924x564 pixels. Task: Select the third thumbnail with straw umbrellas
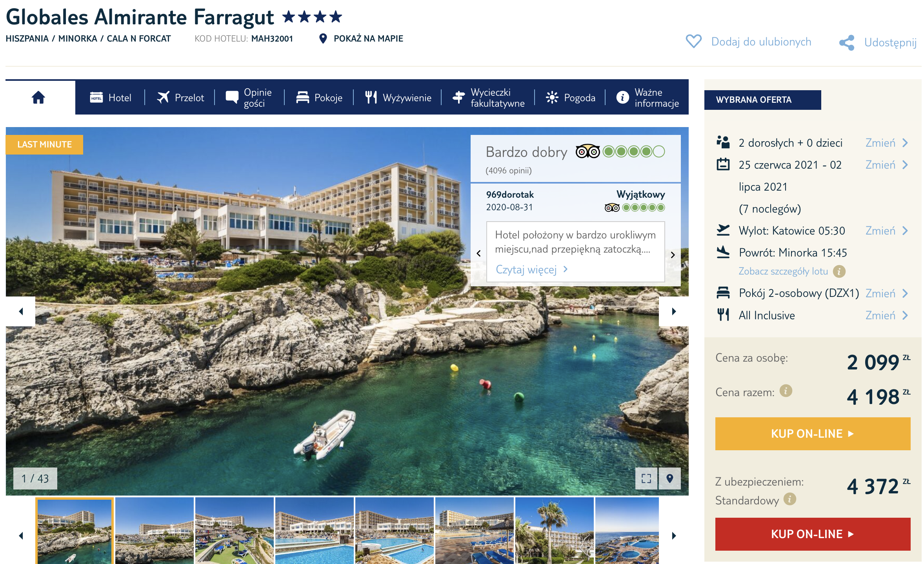pyautogui.click(x=235, y=531)
